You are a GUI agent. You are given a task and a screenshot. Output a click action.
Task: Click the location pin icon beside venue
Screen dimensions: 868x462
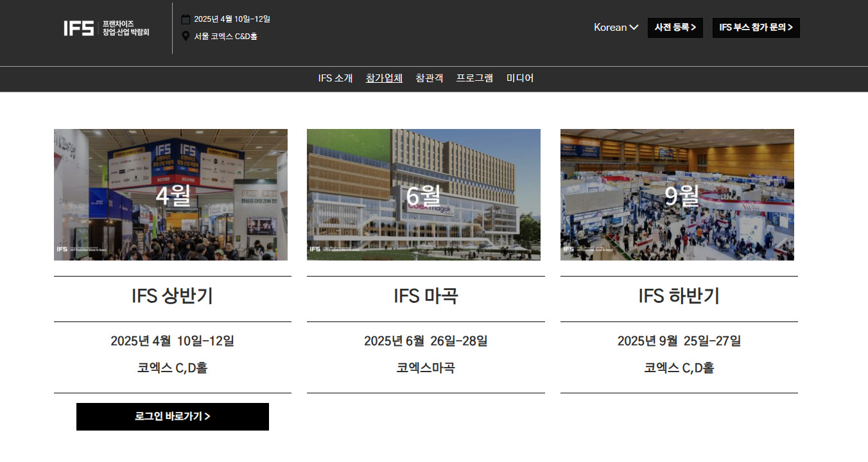(x=186, y=37)
